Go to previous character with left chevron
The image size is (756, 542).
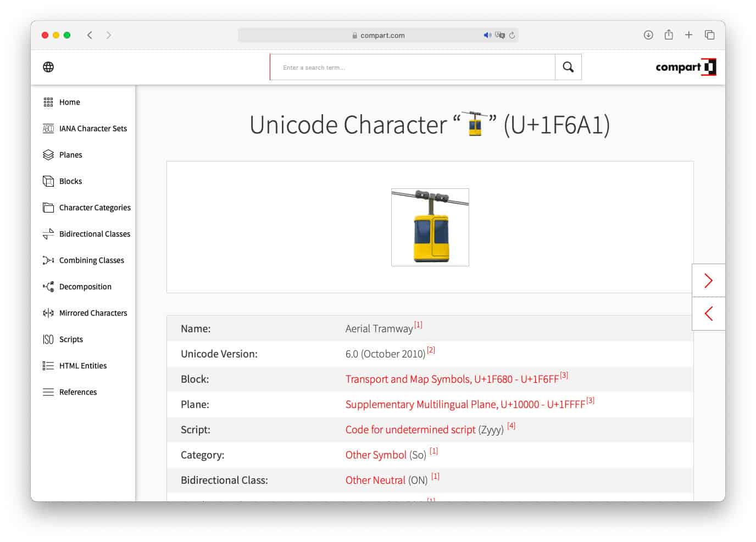[x=708, y=314]
